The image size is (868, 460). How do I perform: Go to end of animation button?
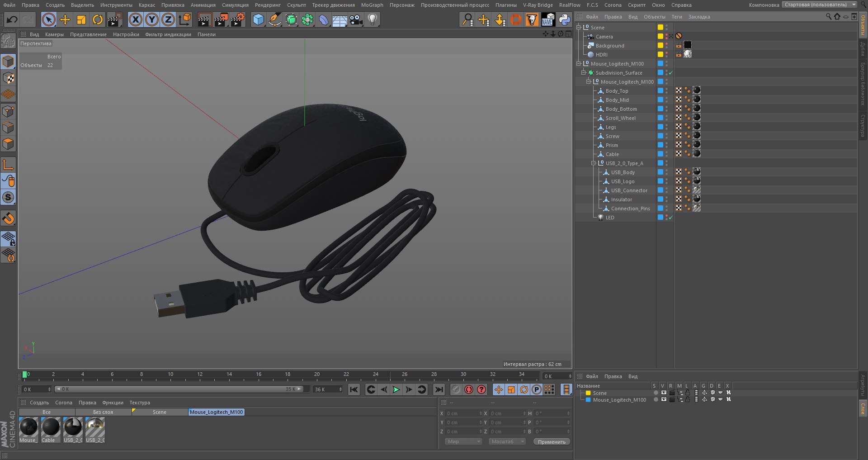click(439, 389)
